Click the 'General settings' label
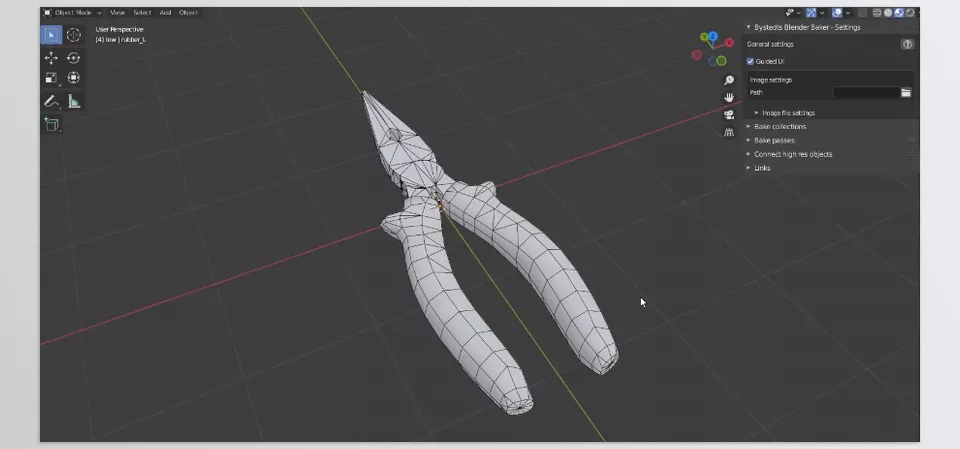The height and width of the screenshot is (449, 960). pyautogui.click(x=770, y=44)
